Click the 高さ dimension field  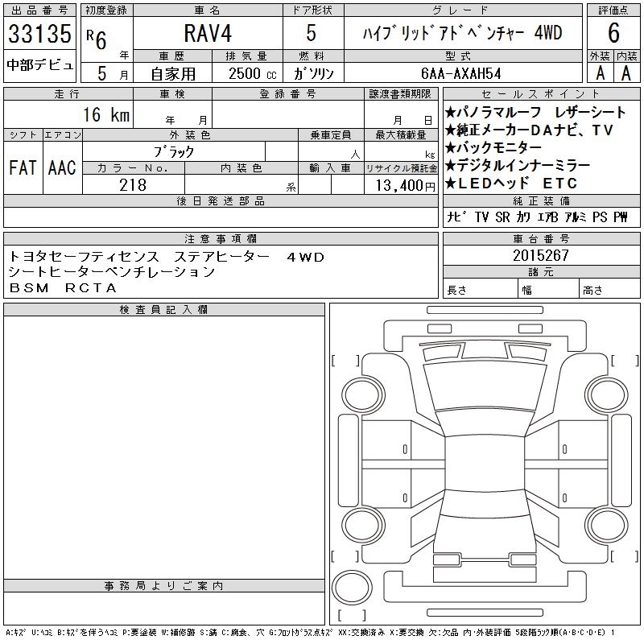610,290
